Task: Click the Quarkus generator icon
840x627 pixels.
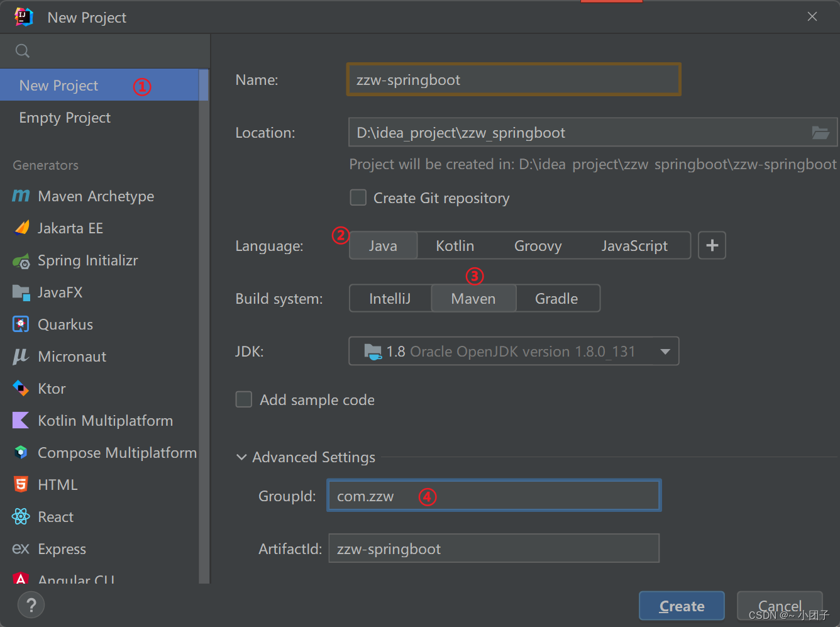Action: [x=21, y=325]
